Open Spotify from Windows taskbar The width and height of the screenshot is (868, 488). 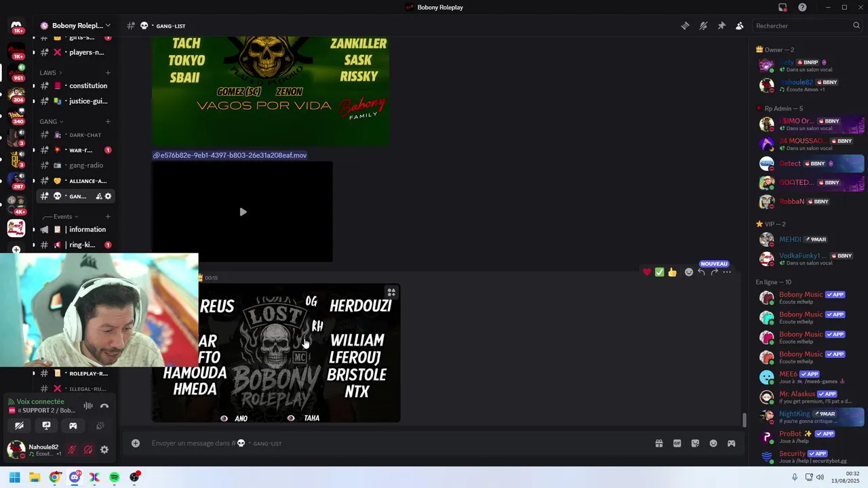115,477
